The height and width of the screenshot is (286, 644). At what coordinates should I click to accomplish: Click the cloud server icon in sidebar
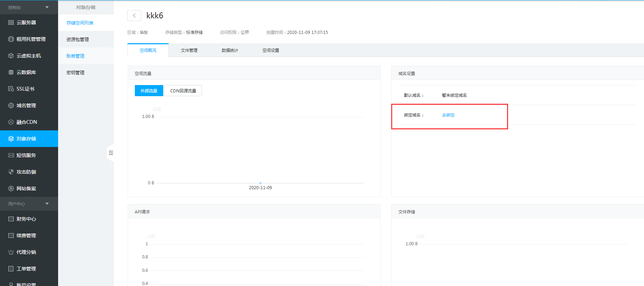pos(11,22)
